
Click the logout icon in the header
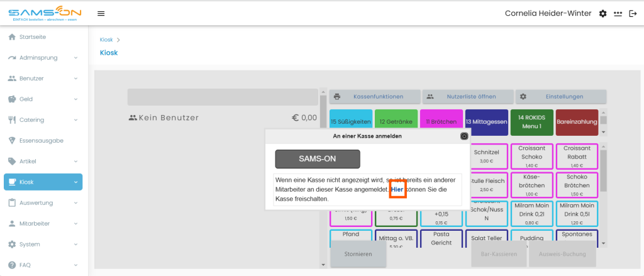click(x=633, y=14)
